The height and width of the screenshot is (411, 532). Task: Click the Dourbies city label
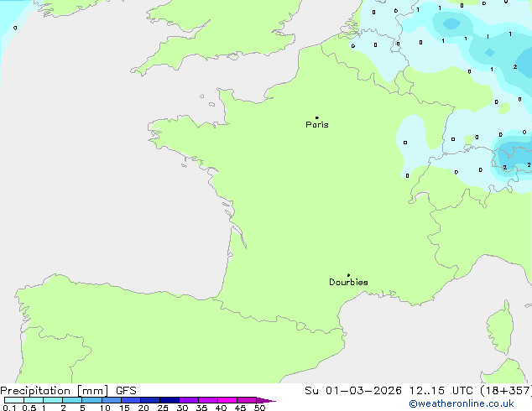(348, 282)
